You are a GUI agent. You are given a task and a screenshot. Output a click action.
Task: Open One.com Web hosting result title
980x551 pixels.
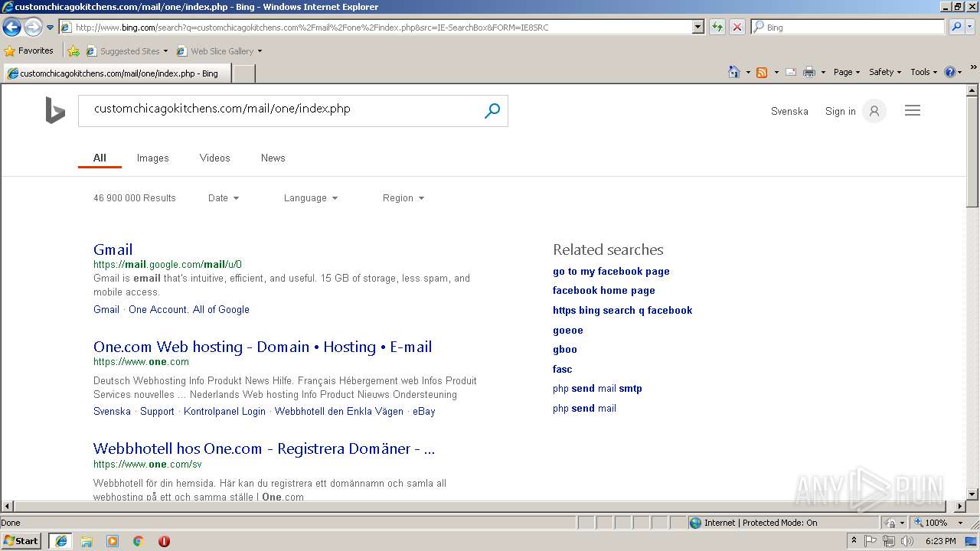[263, 347]
